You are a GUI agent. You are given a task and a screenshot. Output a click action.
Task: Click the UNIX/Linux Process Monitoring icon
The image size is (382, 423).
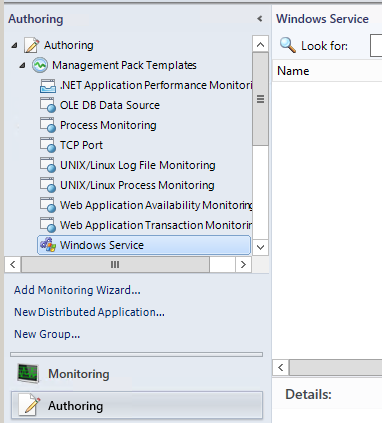[48, 185]
